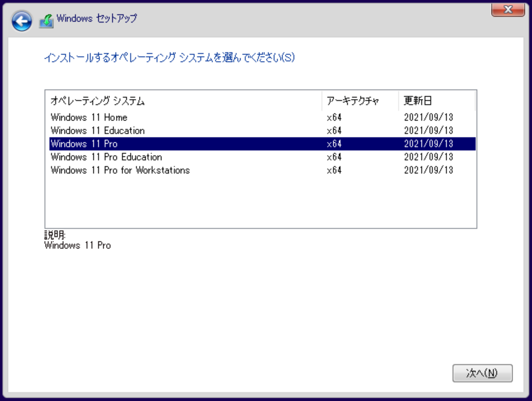Click date cell in Windows 11 Pro Education row
This screenshot has width=532, height=401.
tap(429, 157)
